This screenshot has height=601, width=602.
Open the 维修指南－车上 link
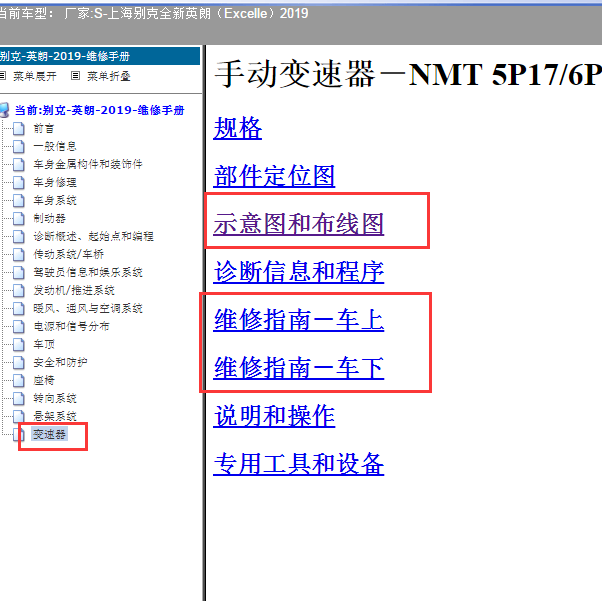point(299,320)
